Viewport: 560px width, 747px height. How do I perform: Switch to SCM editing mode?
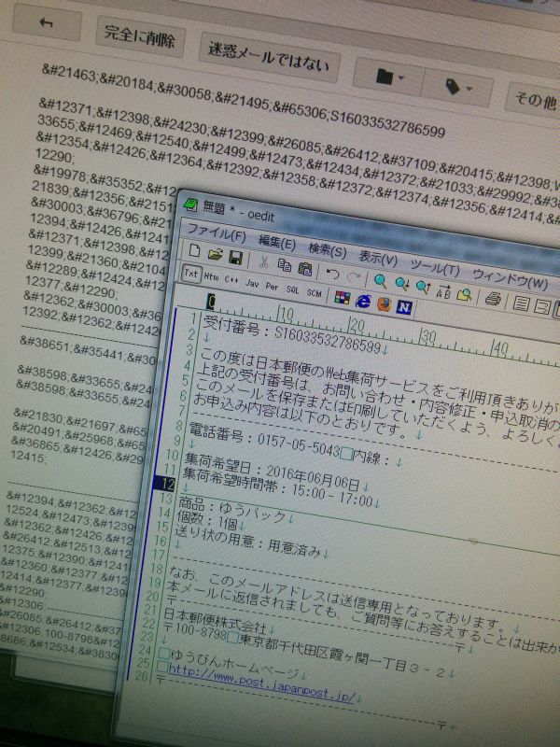pyautogui.click(x=314, y=293)
